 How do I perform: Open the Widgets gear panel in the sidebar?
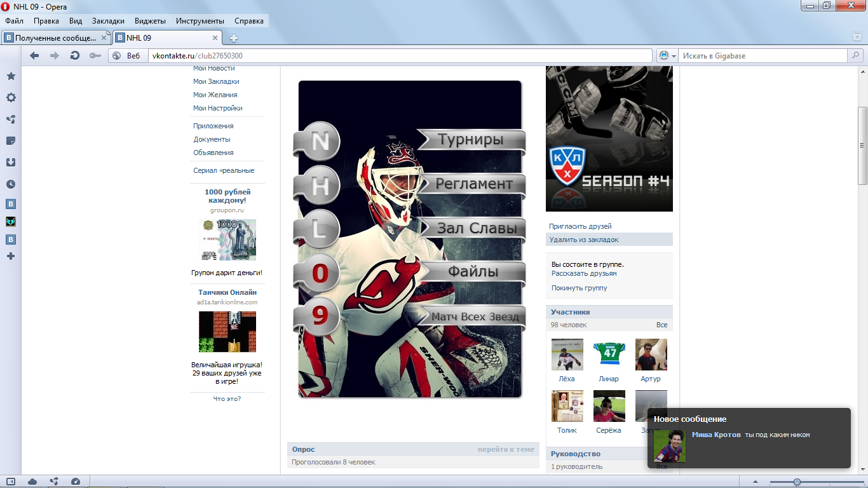coord(11,98)
